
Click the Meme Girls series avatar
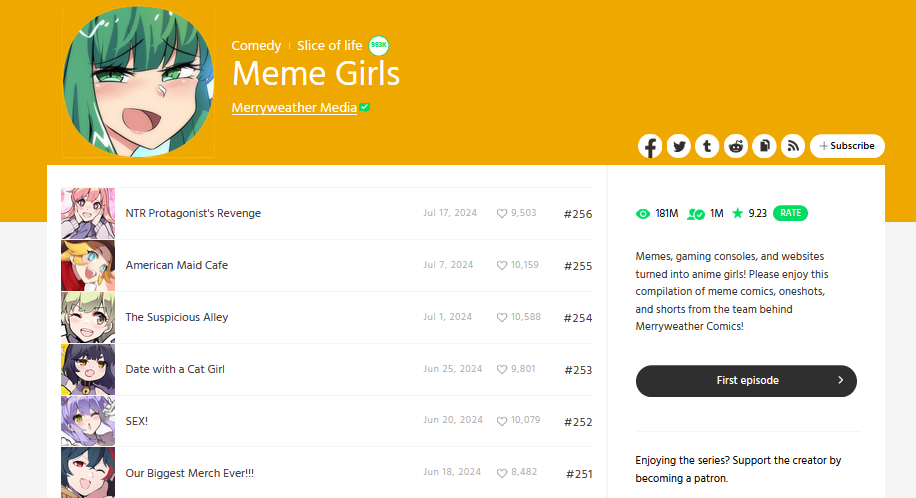click(138, 82)
